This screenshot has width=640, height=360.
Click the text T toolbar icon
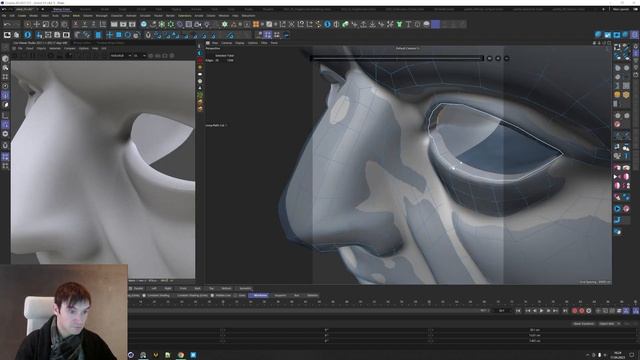408,24
